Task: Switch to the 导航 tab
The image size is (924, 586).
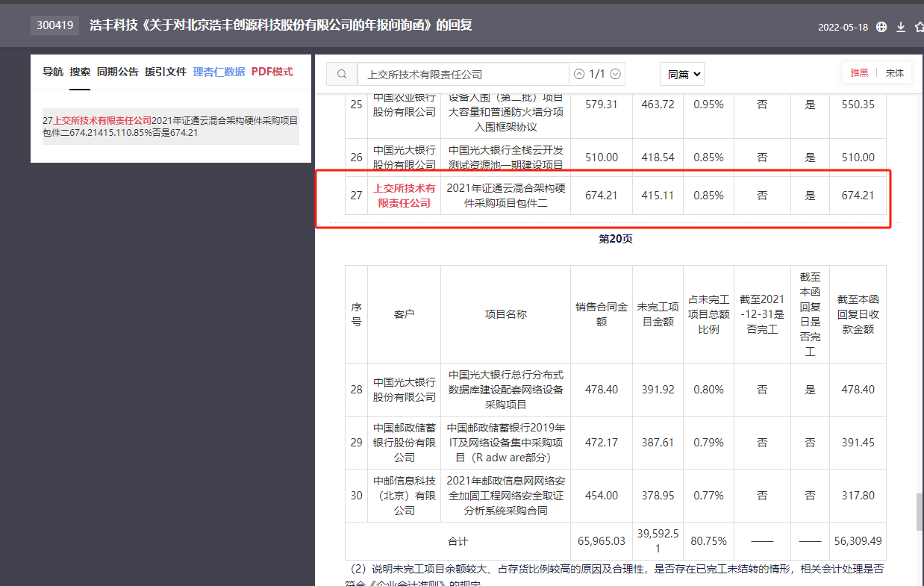Action: tap(53, 72)
